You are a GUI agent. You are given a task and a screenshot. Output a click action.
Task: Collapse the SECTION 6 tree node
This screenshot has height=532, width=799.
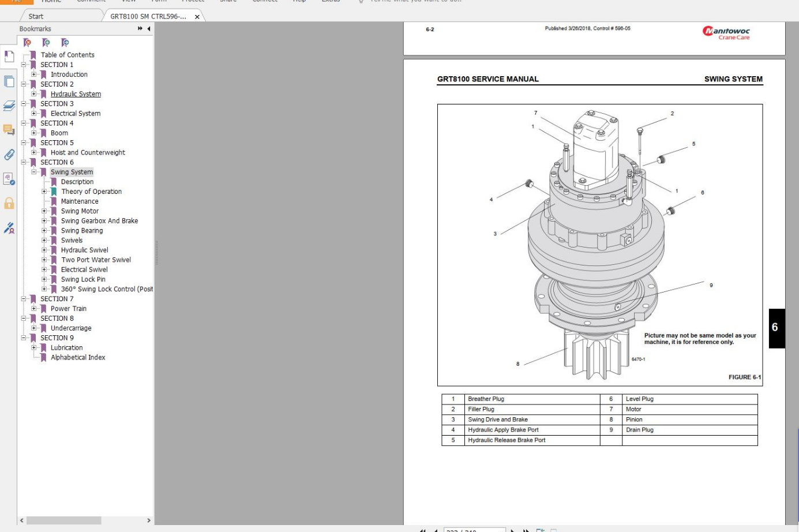click(24, 162)
